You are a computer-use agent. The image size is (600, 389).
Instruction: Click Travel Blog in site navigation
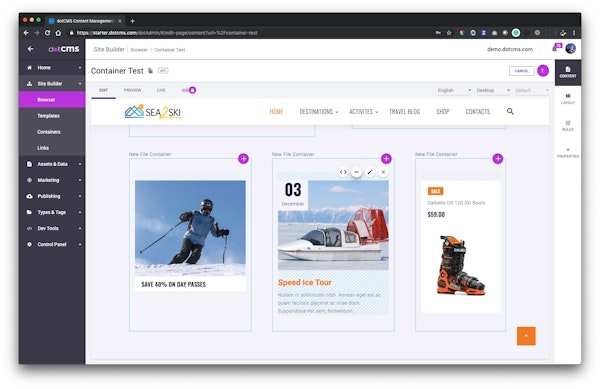point(404,112)
